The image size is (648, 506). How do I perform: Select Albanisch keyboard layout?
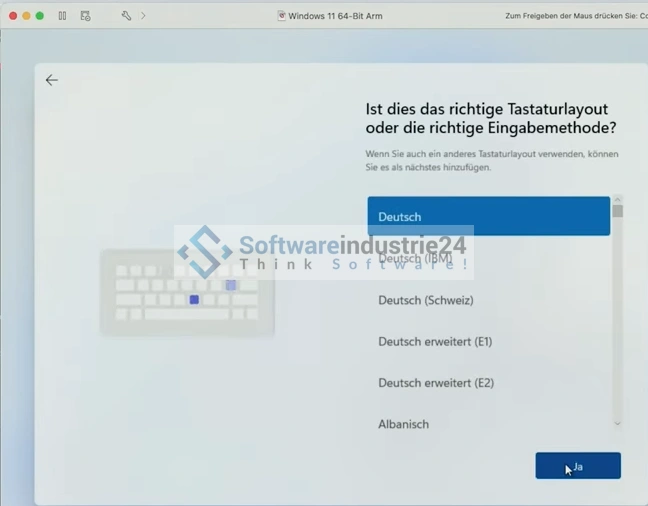point(488,424)
